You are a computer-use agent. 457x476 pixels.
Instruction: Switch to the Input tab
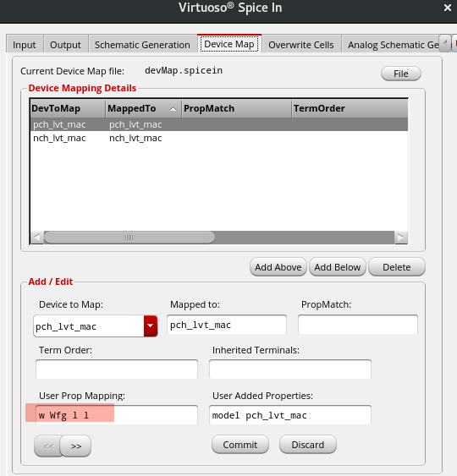pyautogui.click(x=25, y=44)
